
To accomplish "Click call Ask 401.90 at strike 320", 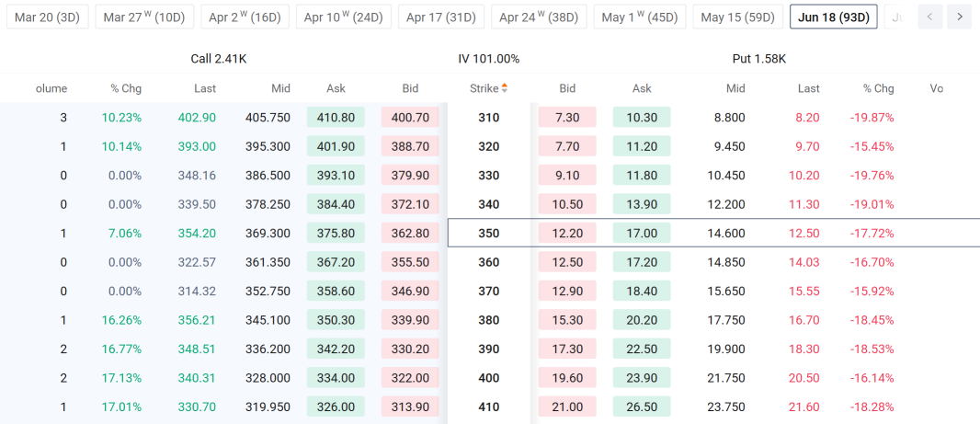I will point(336,146).
